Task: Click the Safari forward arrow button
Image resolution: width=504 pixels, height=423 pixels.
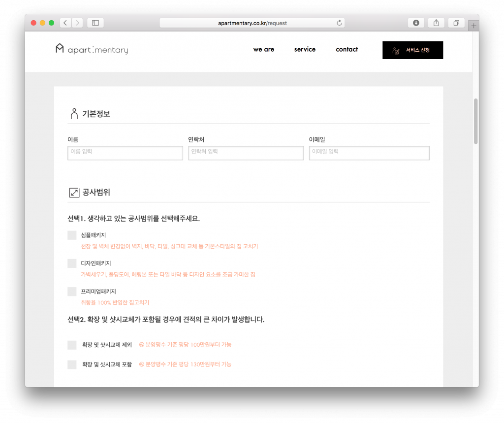Action: click(x=77, y=23)
